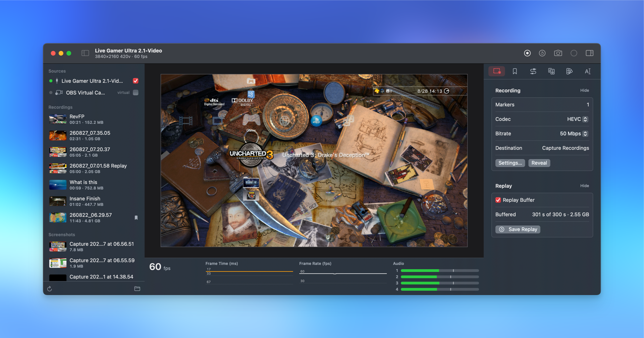Select the RevFP recording
Viewport: 644px width, 338px height.
coord(94,119)
